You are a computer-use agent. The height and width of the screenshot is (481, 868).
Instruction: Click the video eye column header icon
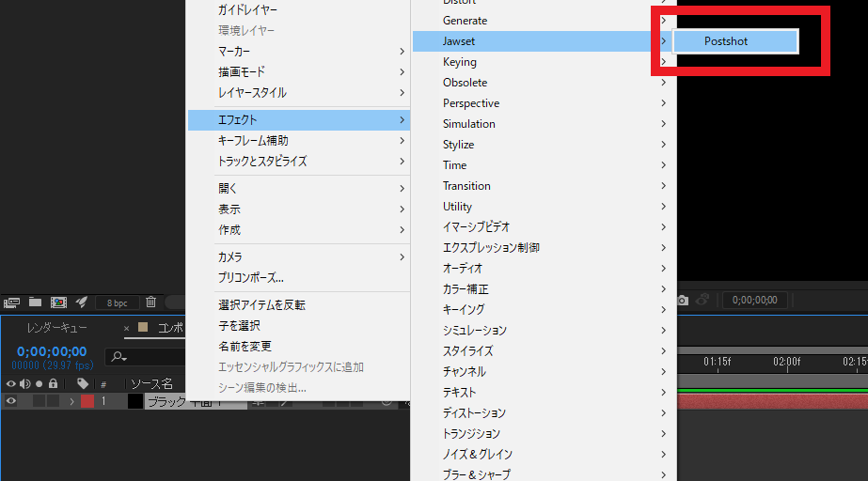click(10, 383)
